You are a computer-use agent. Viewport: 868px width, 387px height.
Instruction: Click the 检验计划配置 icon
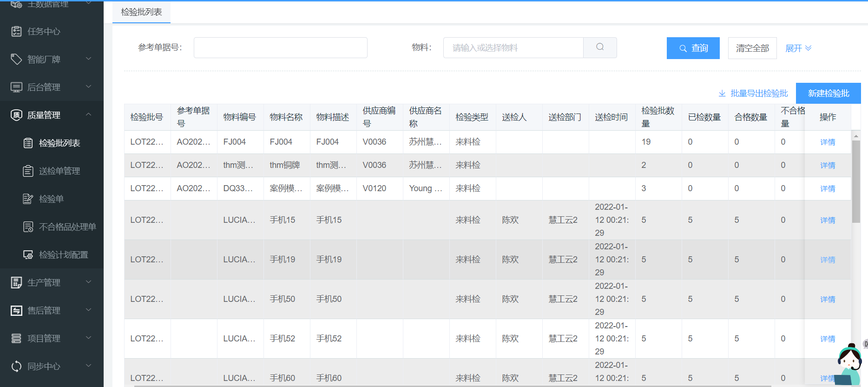[28, 254]
